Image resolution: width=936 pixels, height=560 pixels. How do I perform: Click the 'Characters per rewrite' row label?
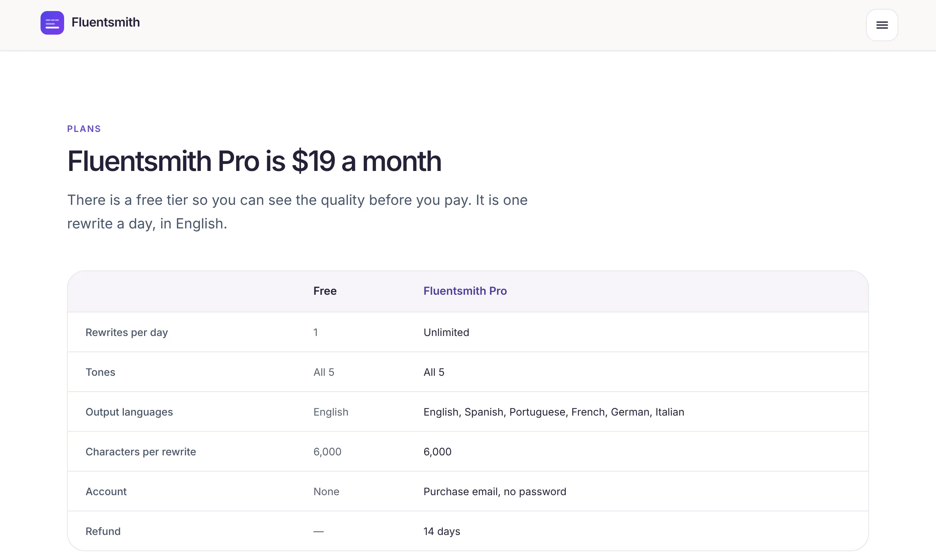[140, 452]
